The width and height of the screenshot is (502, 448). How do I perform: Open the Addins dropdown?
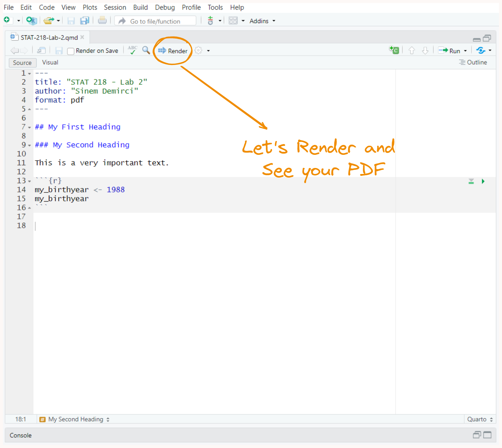262,21
